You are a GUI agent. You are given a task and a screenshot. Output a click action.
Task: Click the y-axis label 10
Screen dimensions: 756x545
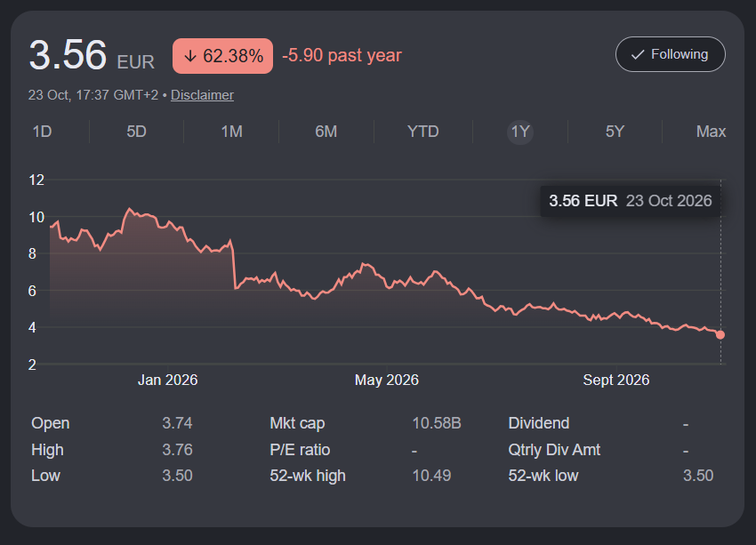tap(36, 217)
